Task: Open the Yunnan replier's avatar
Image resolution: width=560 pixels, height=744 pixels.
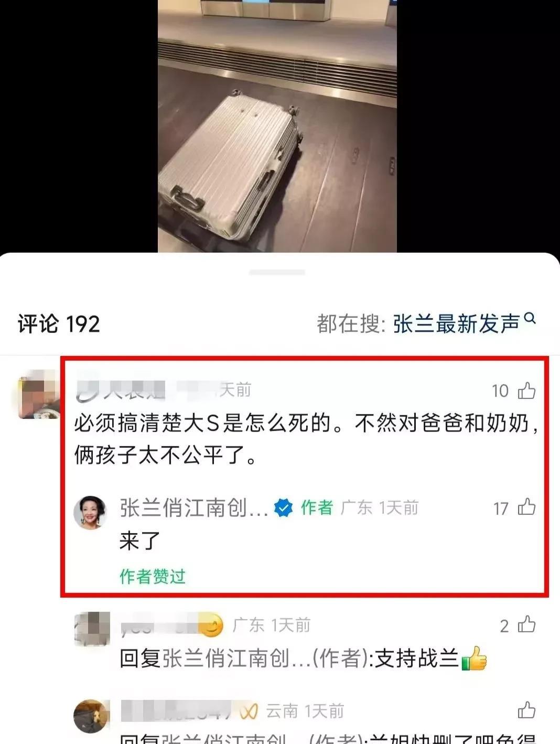Action: pyautogui.click(x=91, y=716)
